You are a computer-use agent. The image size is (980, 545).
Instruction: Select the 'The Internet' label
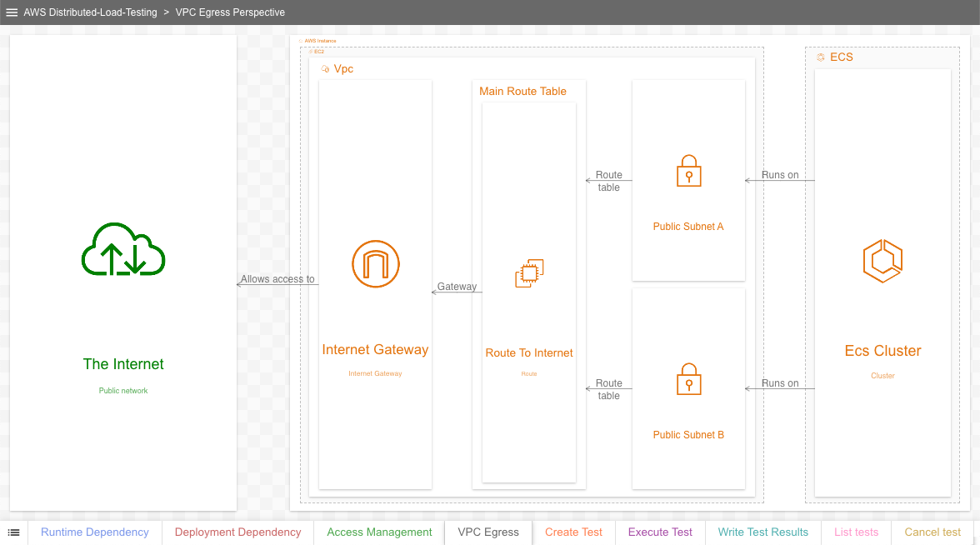click(x=123, y=363)
